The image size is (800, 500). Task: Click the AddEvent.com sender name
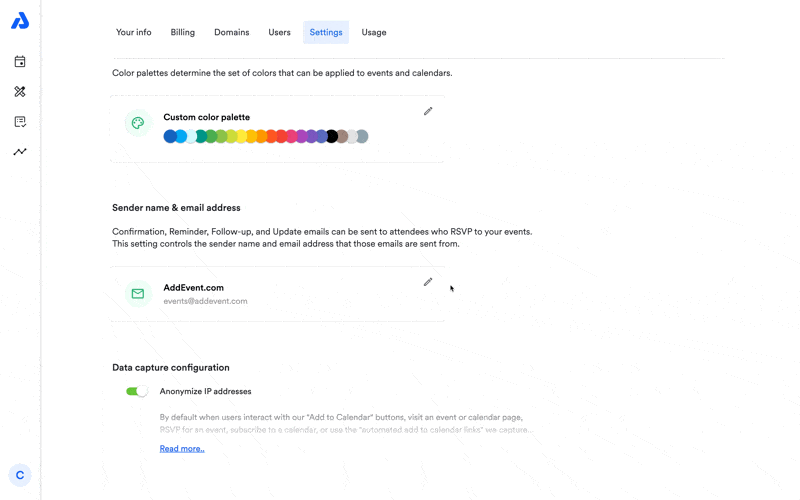coord(193,287)
